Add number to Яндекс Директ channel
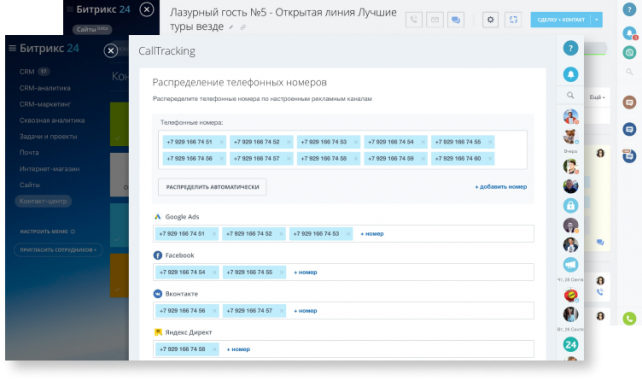 tap(238, 349)
